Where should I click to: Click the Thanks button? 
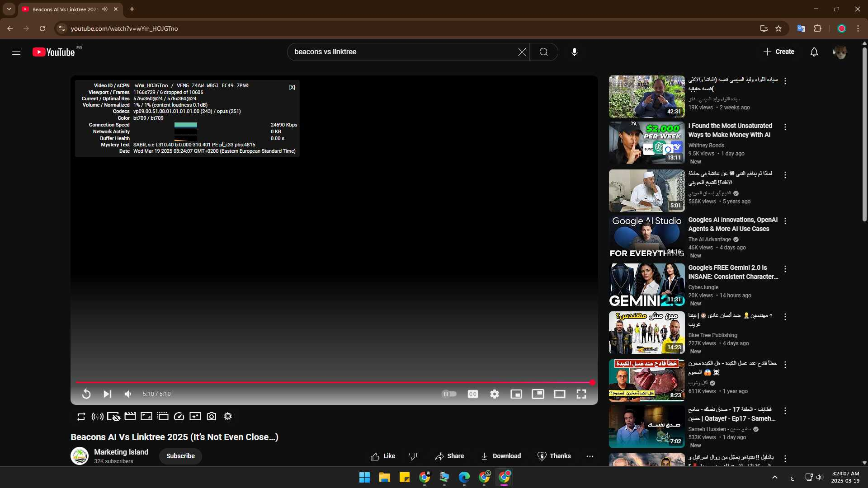point(554,456)
